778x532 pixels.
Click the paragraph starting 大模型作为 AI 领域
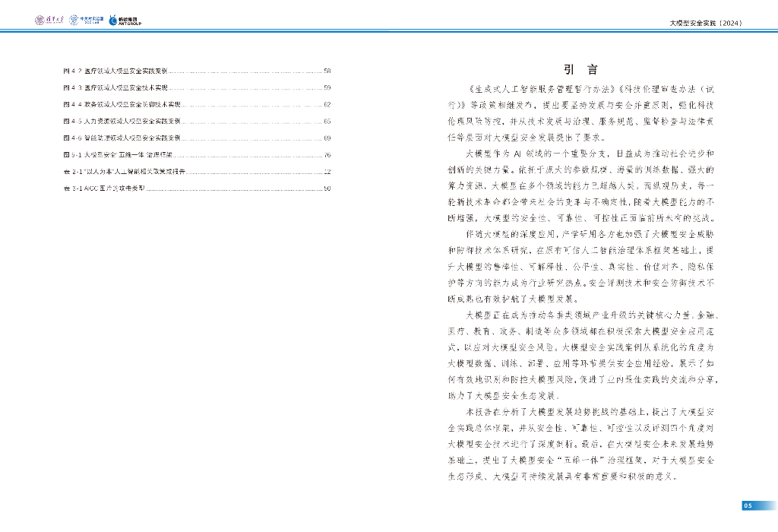coord(581,185)
